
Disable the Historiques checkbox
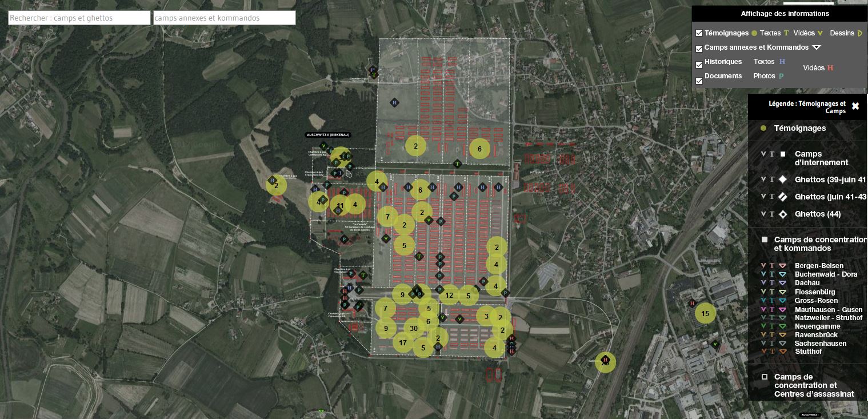(699, 65)
